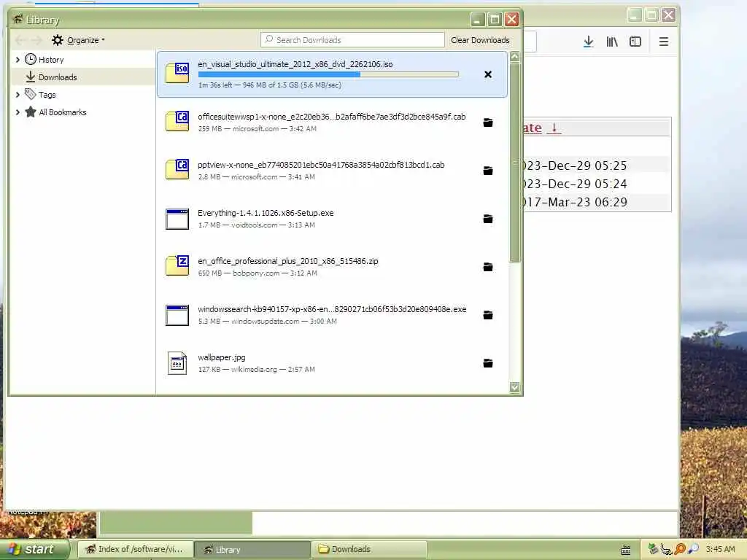Click keyboard icon in taskbar
Image resolution: width=747 pixels, height=560 pixels.
626,550
